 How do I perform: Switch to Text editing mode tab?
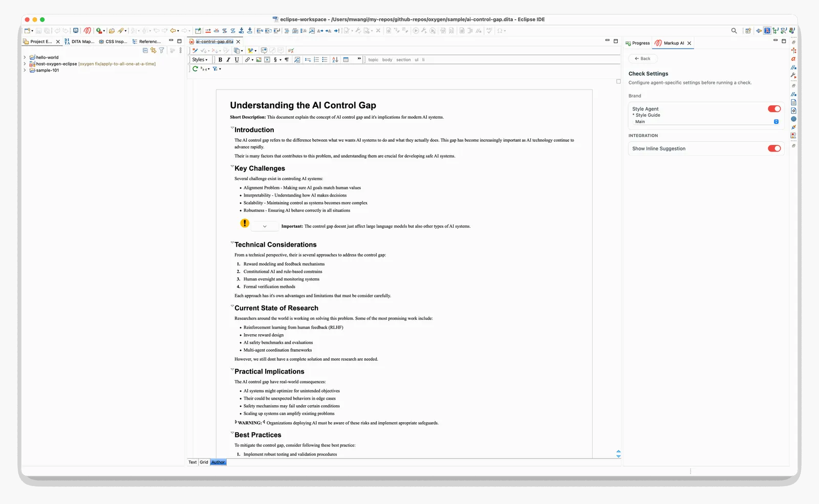(192, 462)
